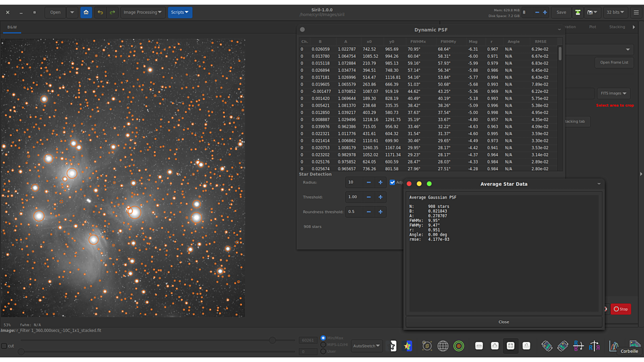Click the histogram icon in bottom toolbar
Image resolution: width=644 pixels, height=362 pixels.
click(x=614, y=346)
